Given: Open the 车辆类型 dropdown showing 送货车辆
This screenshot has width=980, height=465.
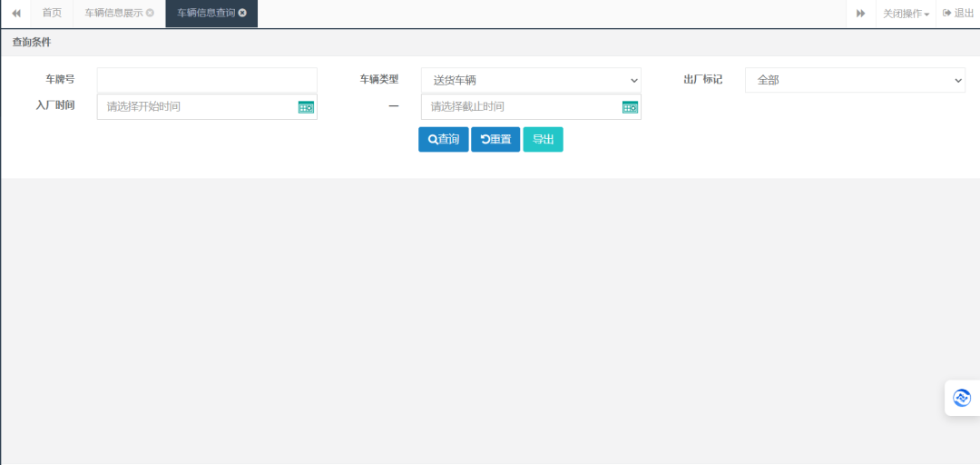Looking at the screenshot, I should pos(531,80).
